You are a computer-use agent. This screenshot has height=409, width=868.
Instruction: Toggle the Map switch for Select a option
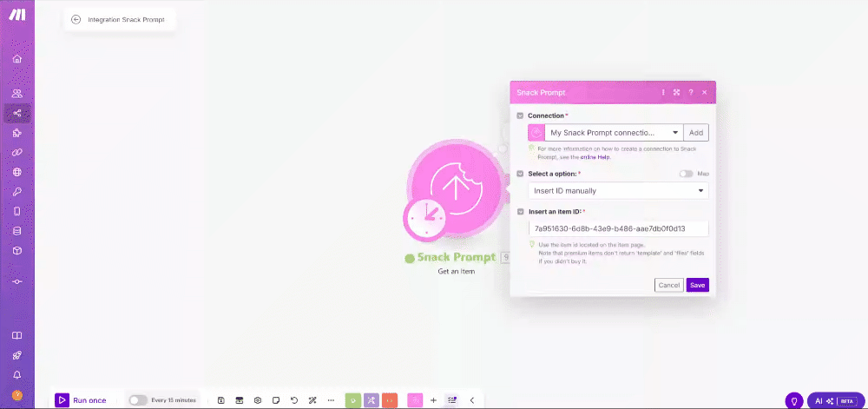[x=686, y=174]
